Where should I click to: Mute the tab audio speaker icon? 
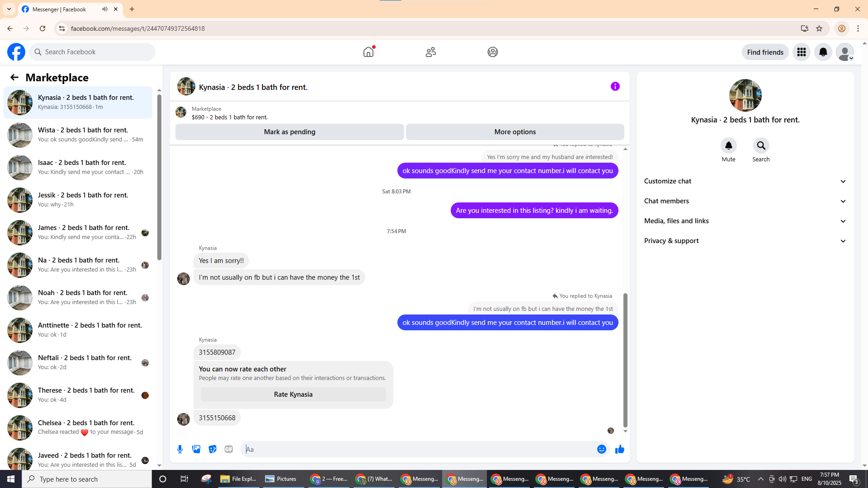click(105, 9)
